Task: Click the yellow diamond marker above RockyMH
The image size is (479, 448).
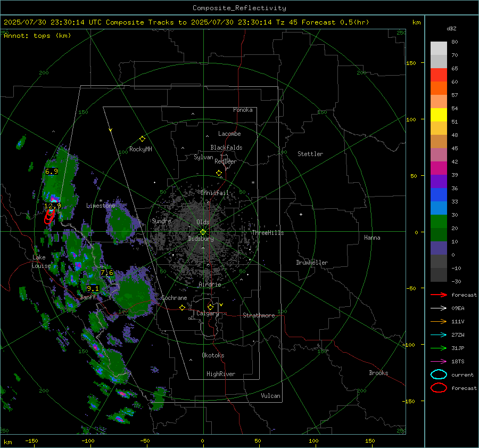Action: pyautogui.click(x=142, y=139)
